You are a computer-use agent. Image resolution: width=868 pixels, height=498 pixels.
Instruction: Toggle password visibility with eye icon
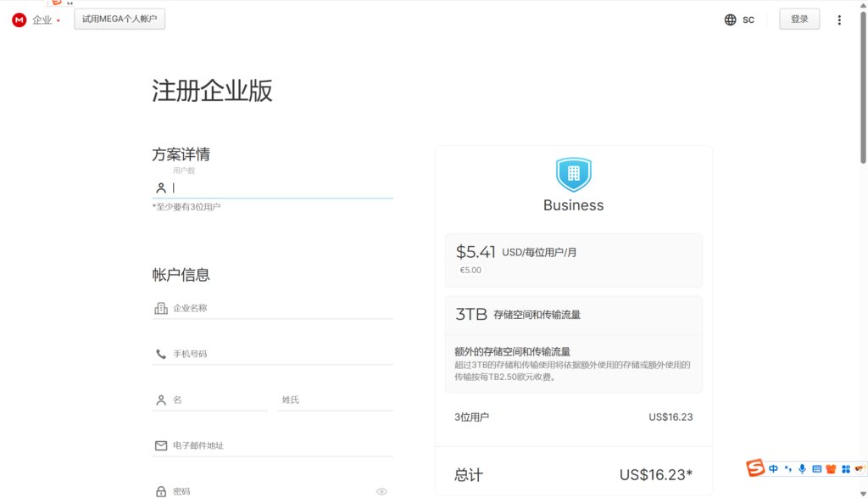[381, 490]
